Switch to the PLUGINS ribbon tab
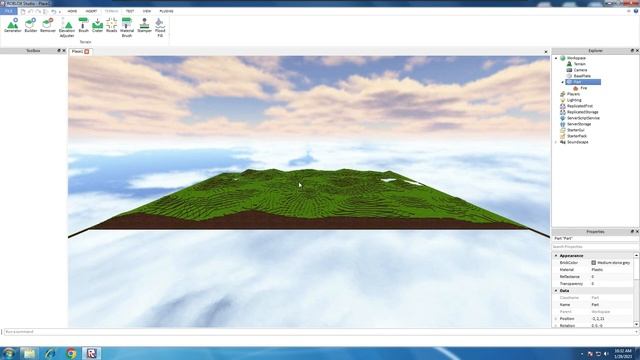Image resolution: width=640 pixels, height=360 pixels. point(167,11)
